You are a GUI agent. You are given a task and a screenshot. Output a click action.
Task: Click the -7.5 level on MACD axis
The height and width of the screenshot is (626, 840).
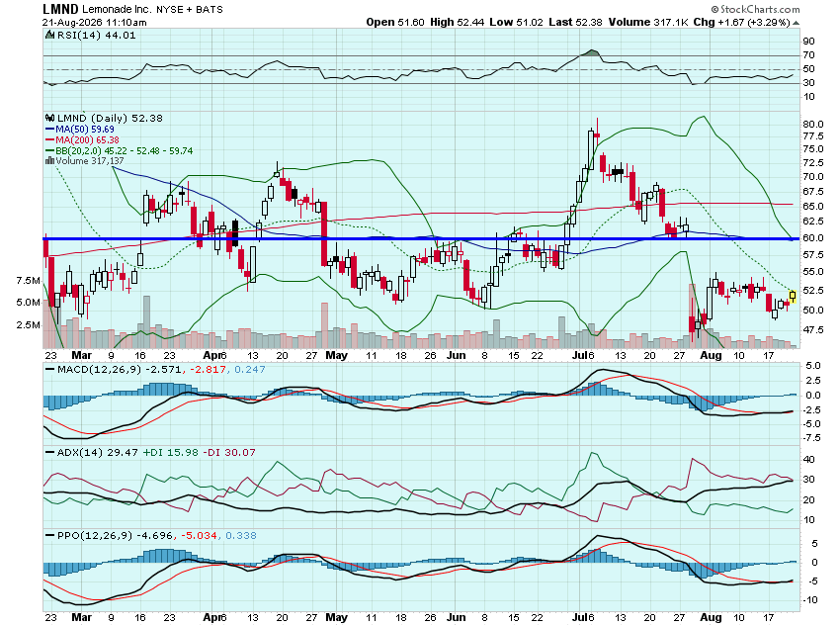[x=811, y=438]
